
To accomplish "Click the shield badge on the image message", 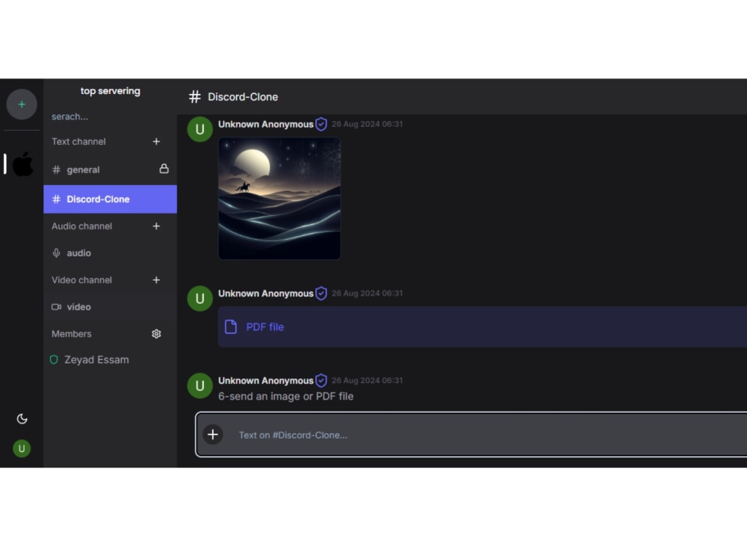I will [321, 124].
